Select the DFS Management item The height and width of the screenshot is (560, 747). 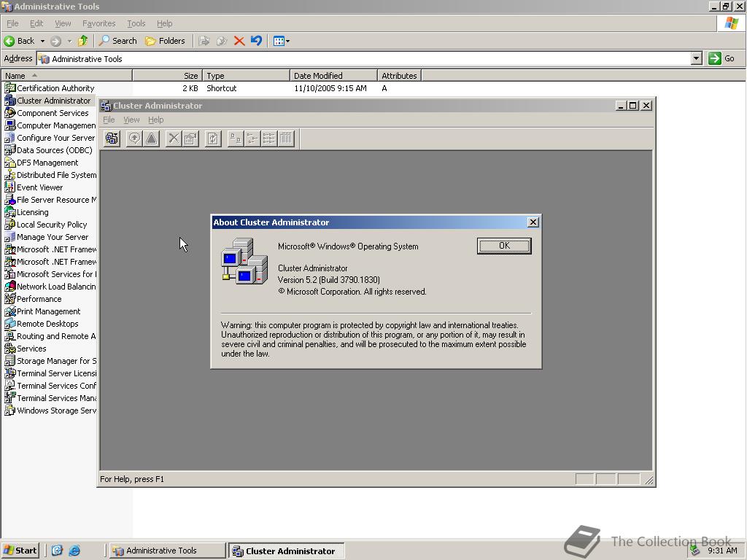[42, 163]
